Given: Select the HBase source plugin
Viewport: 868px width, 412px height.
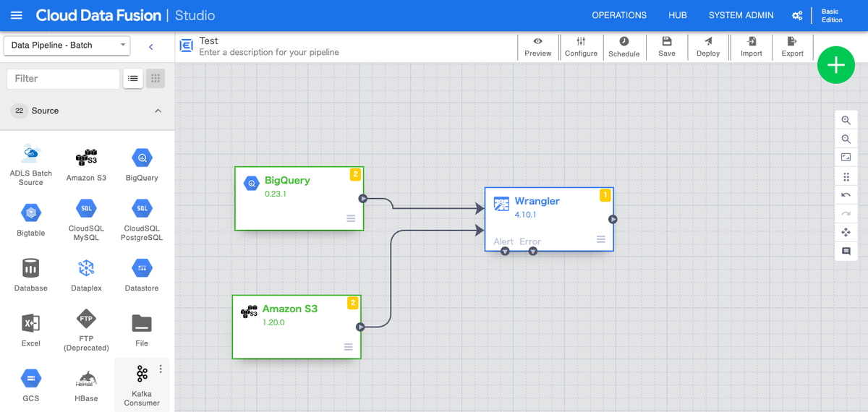Looking at the screenshot, I should [x=86, y=385].
